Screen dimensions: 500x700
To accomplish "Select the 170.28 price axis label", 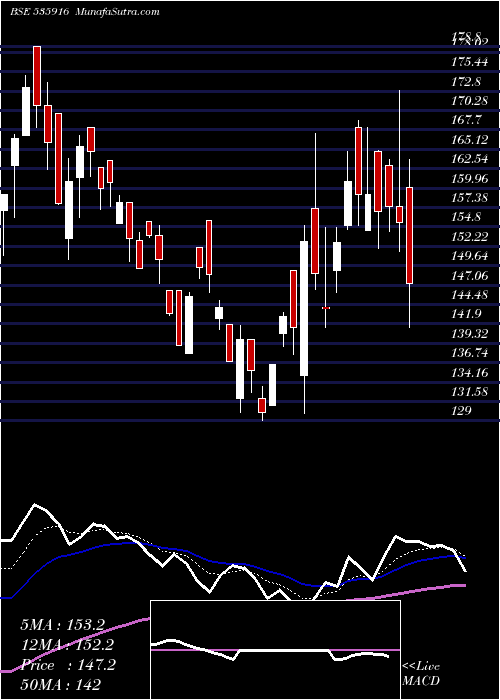I will 469,101.
